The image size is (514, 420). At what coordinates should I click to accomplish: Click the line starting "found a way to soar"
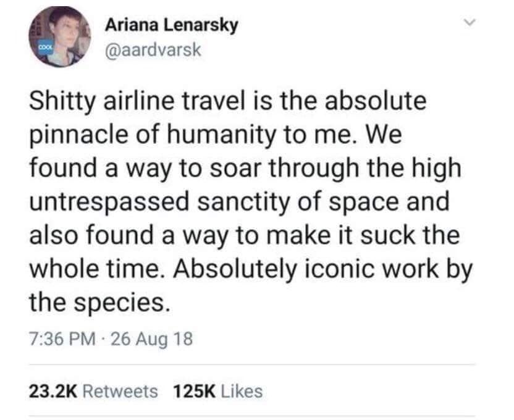coord(244,168)
